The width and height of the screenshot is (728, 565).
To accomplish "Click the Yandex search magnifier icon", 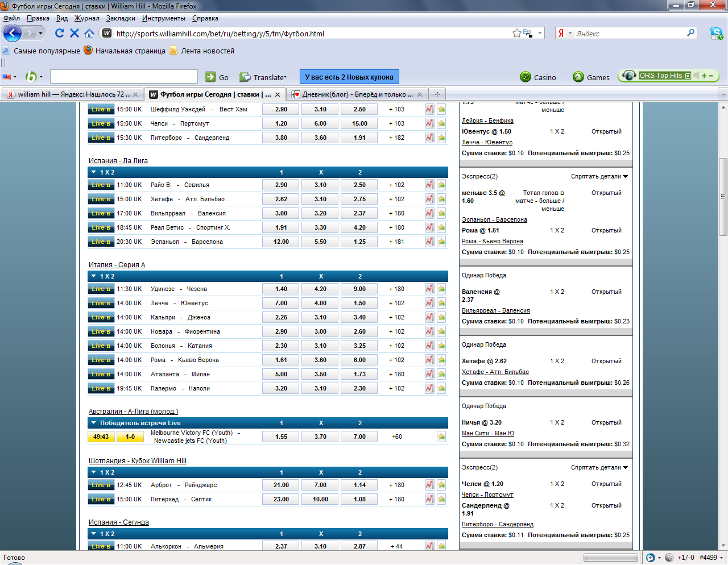I will pos(691,33).
